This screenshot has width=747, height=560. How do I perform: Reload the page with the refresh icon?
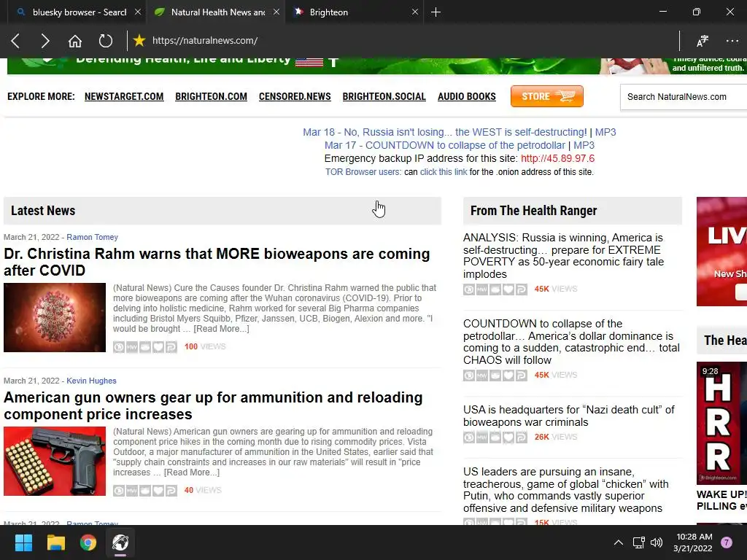[105, 41]
